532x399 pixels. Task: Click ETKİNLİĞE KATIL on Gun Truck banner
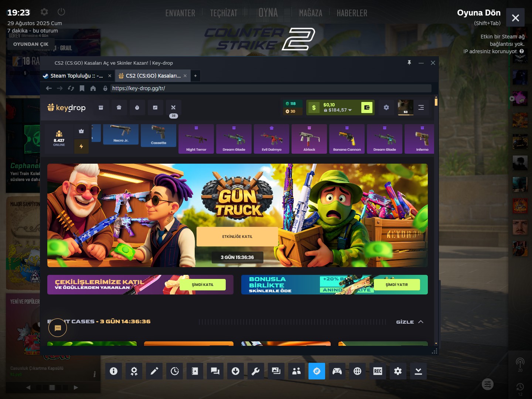click(x=237, y=236)
